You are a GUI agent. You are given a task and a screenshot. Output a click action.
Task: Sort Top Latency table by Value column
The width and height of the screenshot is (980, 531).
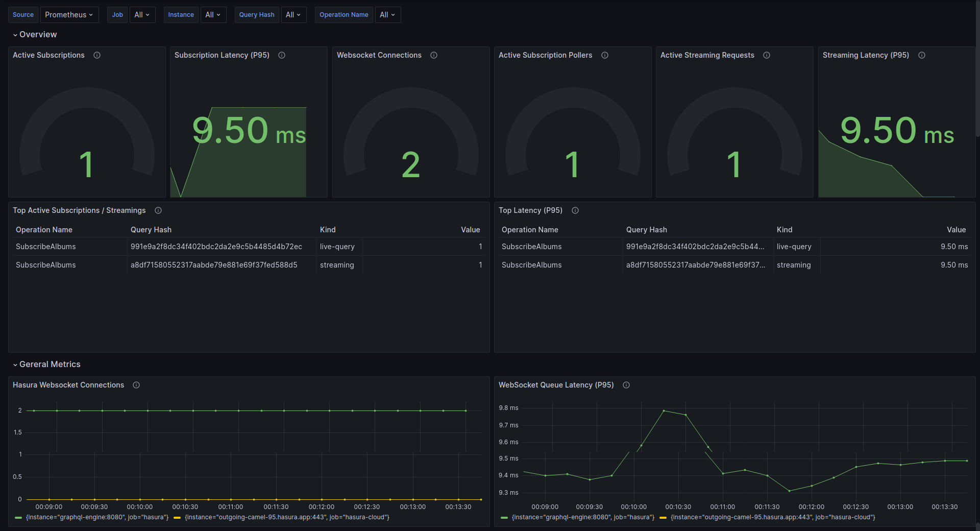point(956,230)
